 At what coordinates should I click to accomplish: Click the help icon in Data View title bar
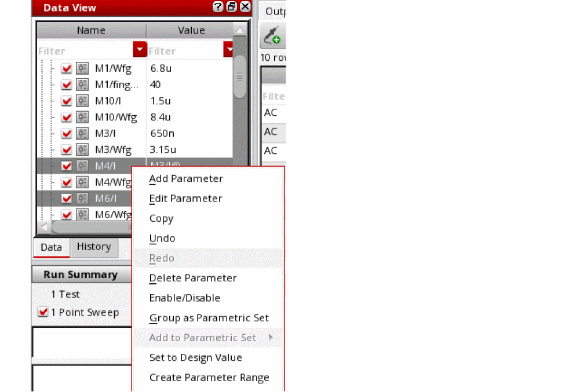218,7
